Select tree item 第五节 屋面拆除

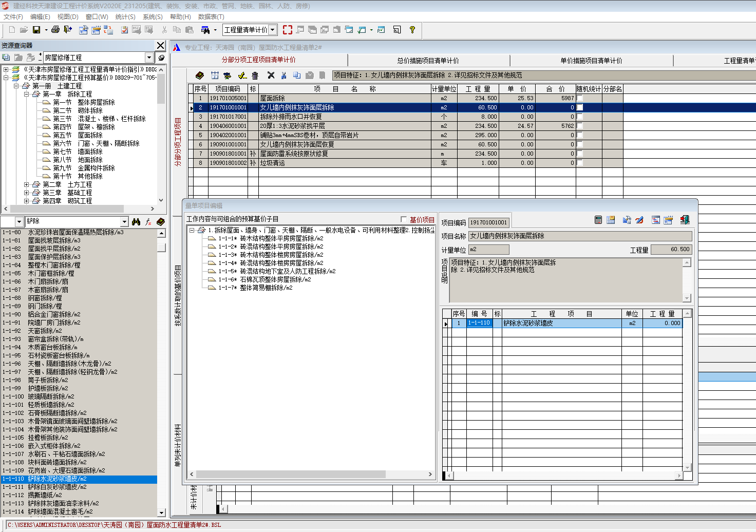pos(78,135)
